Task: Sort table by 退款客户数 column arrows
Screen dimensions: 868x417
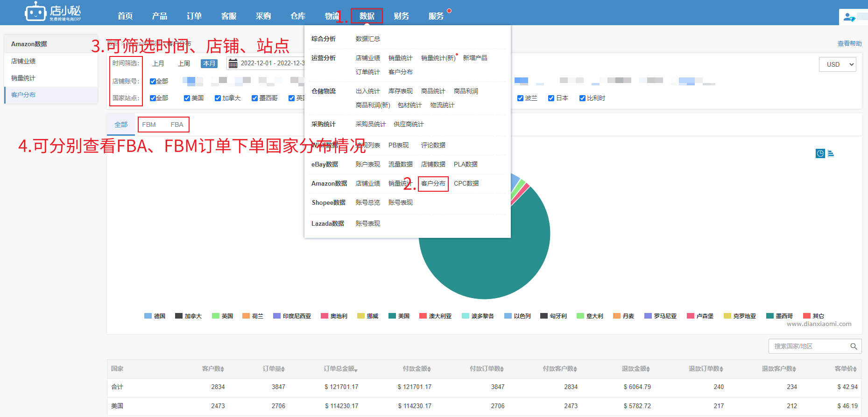Action: coord(794,369)
